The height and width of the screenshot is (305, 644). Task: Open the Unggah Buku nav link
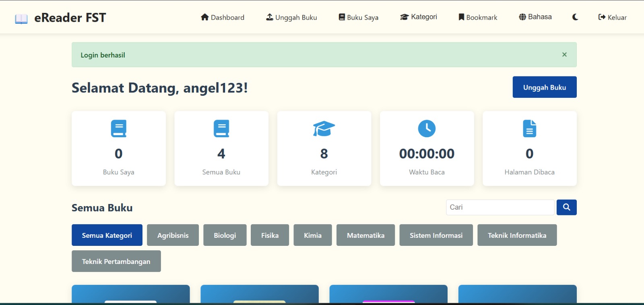coord(292,17)
